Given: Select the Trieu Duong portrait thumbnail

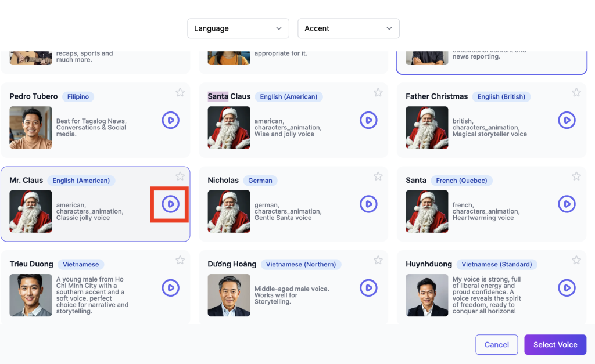Looking at the screenshot, I should [x=31, y=295].
